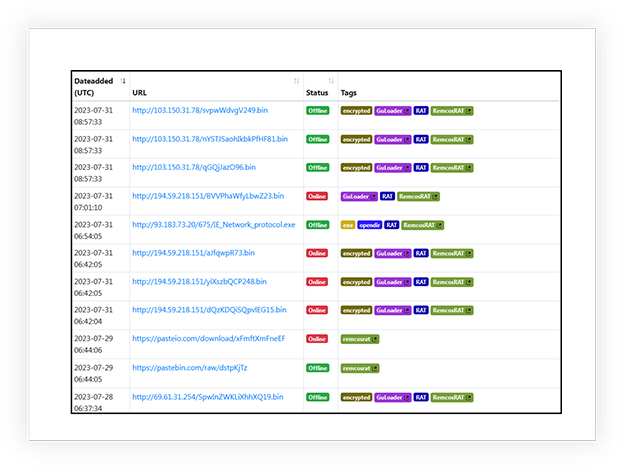This screenshot has height=467, width=623.
Task: Click the Tags column header
Action: (349, 92)
